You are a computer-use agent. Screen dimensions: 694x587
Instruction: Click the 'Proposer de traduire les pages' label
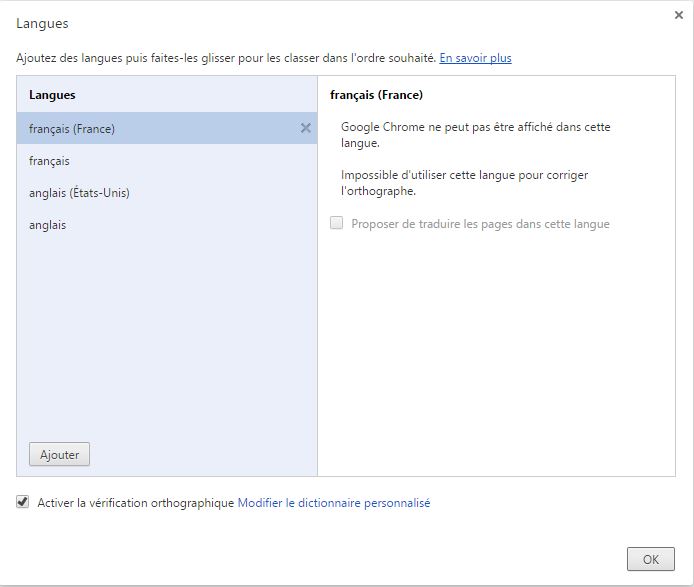480,224
